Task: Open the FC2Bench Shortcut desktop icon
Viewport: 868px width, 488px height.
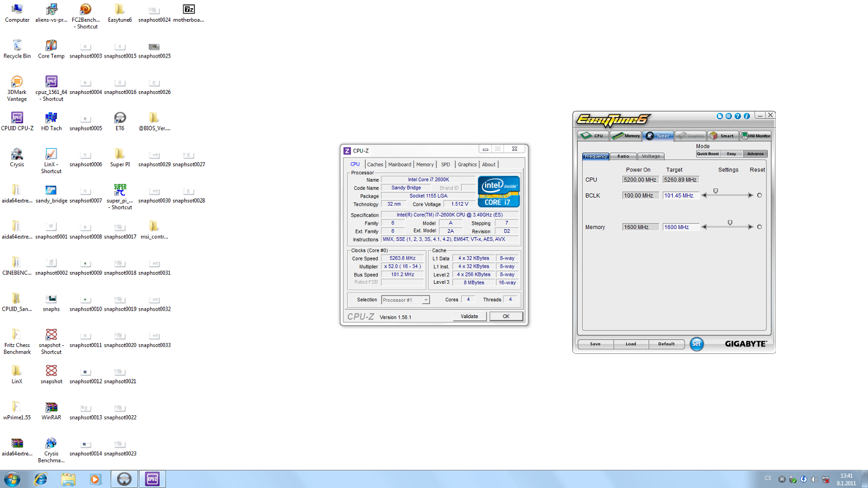Action: tap(86, 16)
